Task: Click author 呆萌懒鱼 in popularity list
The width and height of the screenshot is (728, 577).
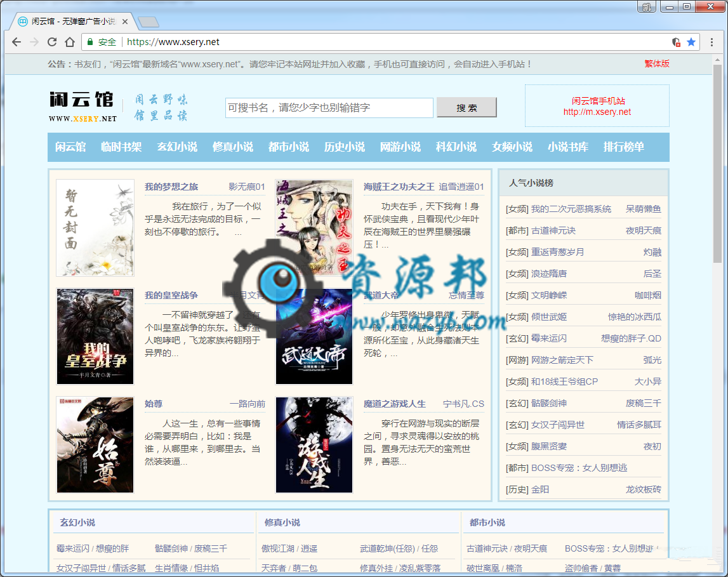Action: point(643,209)
